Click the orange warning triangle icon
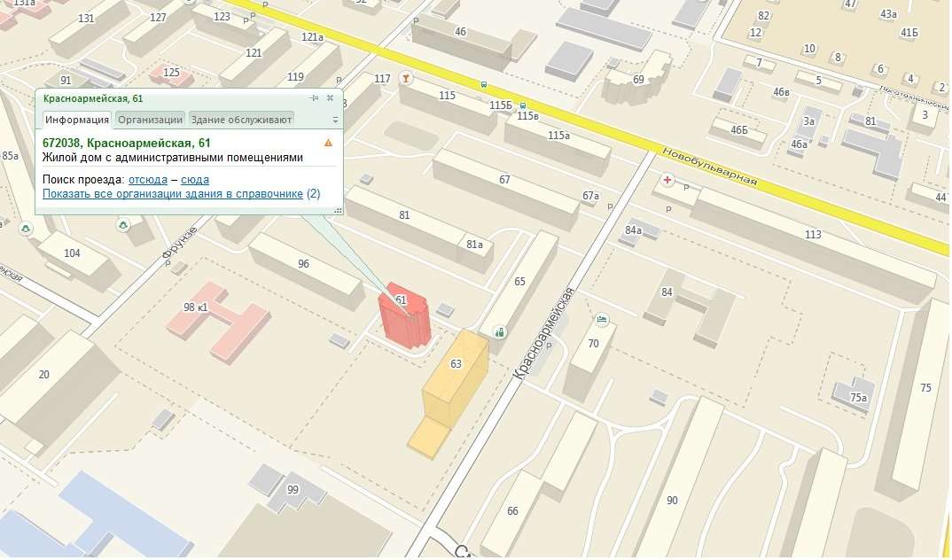The width and height of the screenshot is (952, 560). coord(329,143)
